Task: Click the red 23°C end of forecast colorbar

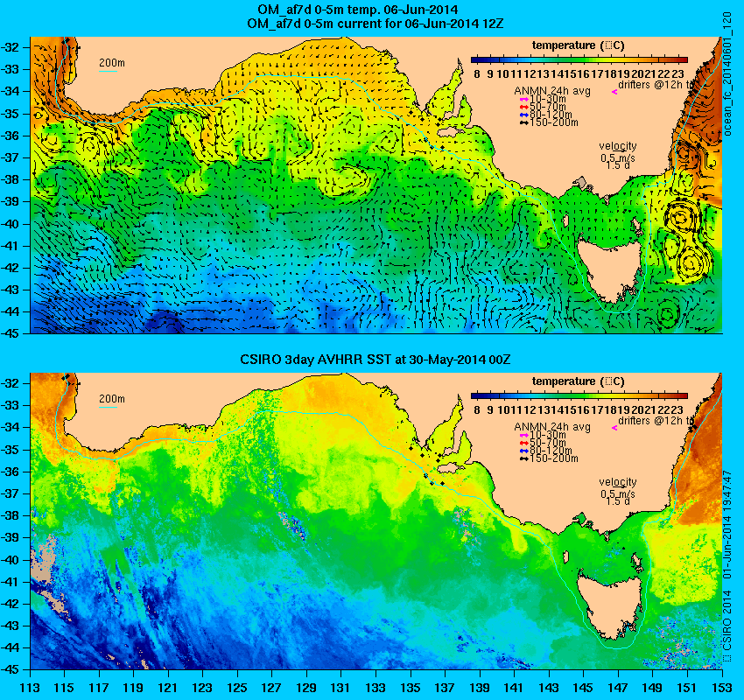Action: coord(680,59)
